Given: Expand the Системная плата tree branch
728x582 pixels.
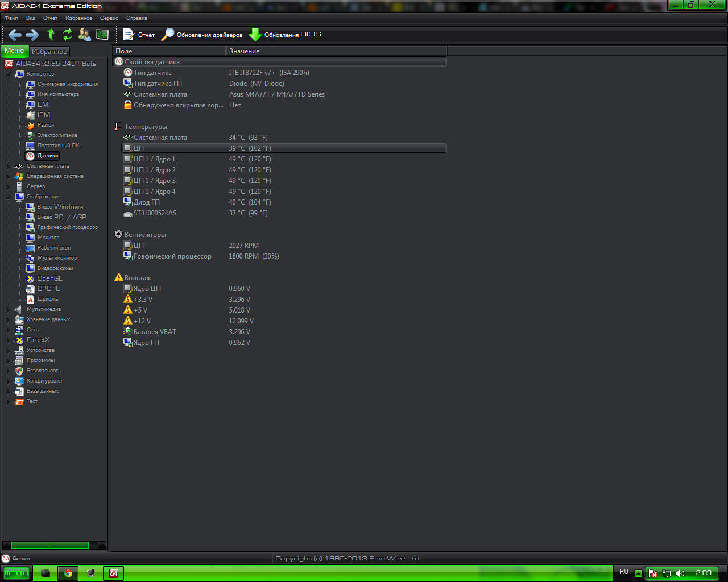Looking at the screenshot, I should tap(9, 166).
